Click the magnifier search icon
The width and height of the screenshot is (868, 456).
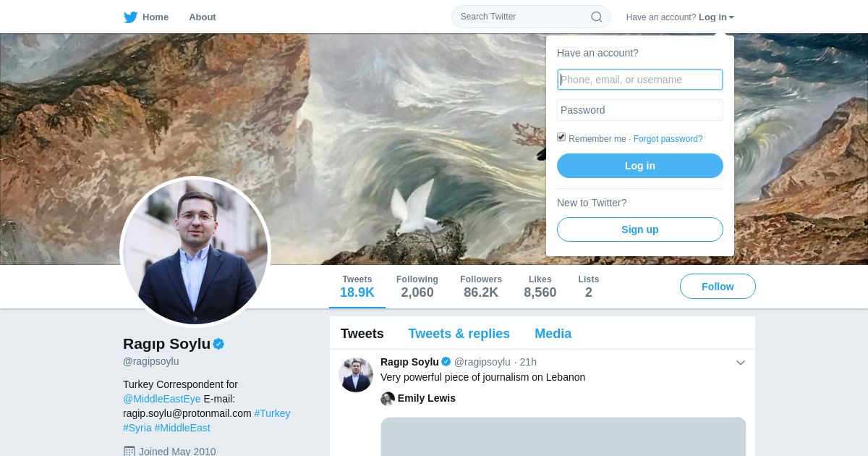coord(597,17)
